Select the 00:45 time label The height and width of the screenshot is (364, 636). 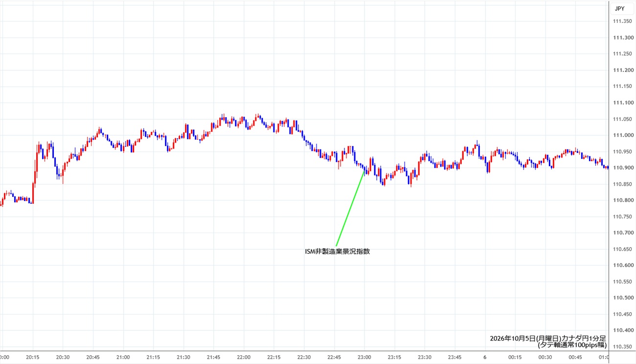click(x=575, y=357)
